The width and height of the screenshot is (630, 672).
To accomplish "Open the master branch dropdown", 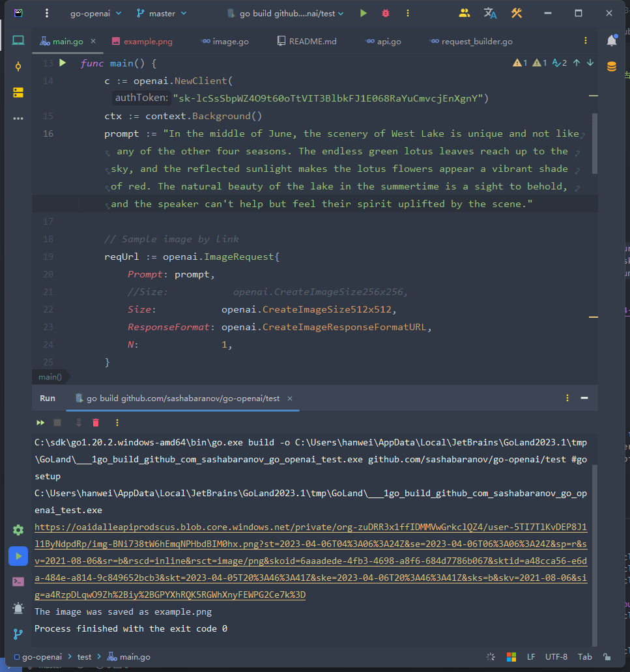I will [162, 13].
